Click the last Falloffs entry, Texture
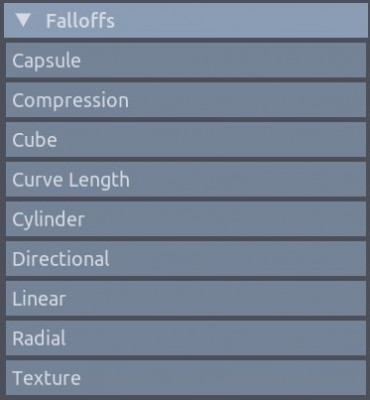The image size is (370, 400). (x=186, y=378)
